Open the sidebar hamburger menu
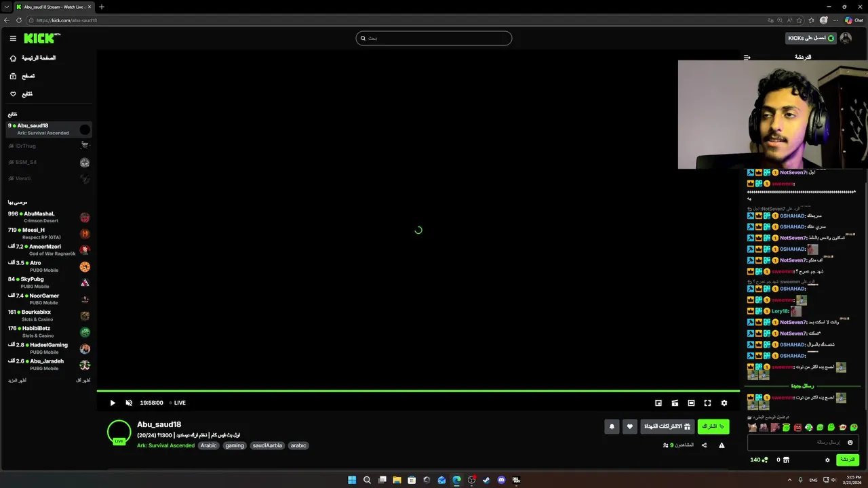The width and height of the screenshot is (868, 488). tap(13, 39)
